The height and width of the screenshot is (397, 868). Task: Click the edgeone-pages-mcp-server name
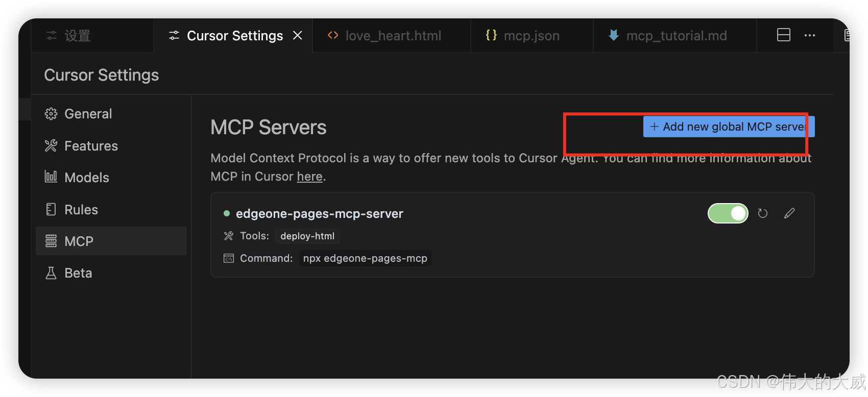tap(320, 213)
